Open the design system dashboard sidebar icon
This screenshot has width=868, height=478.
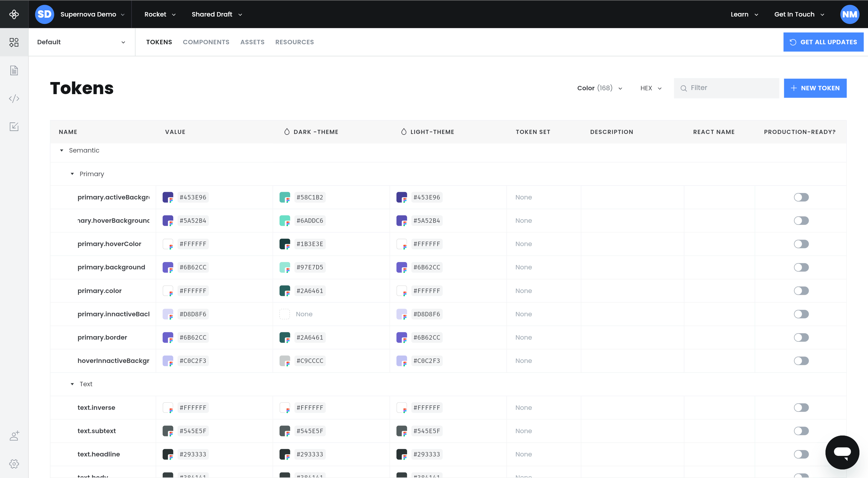coord(14,42)
